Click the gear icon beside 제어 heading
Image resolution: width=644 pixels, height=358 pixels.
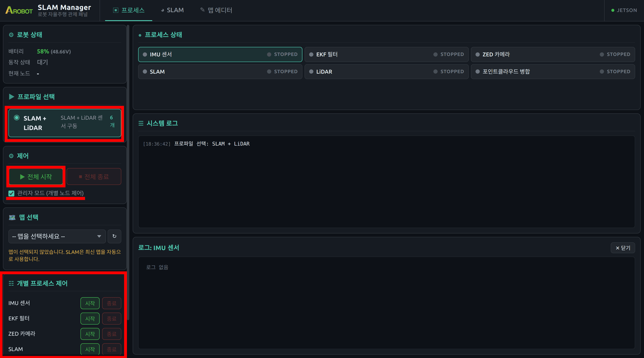tap(11, 156)
